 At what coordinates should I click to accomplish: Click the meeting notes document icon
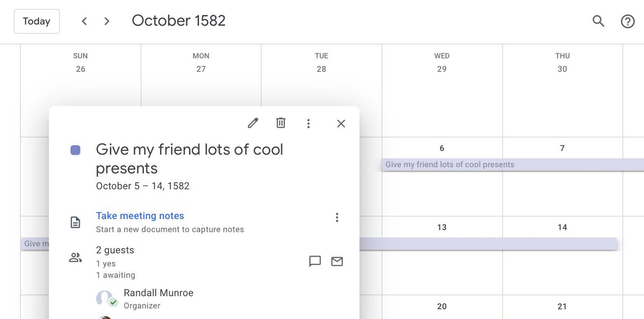76,222
